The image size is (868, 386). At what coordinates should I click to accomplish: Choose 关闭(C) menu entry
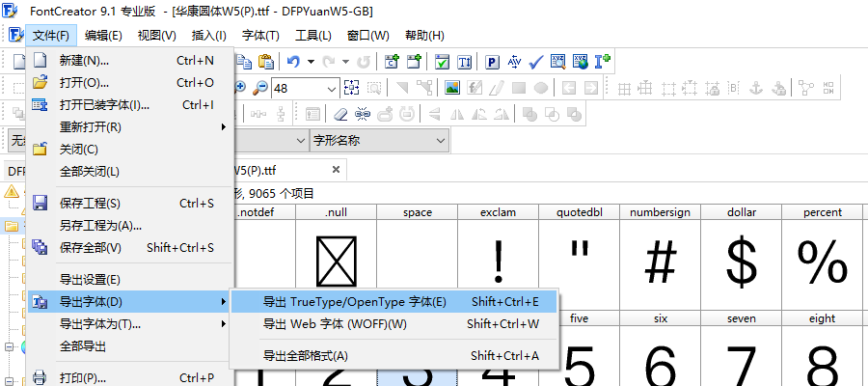pos(130,149)
